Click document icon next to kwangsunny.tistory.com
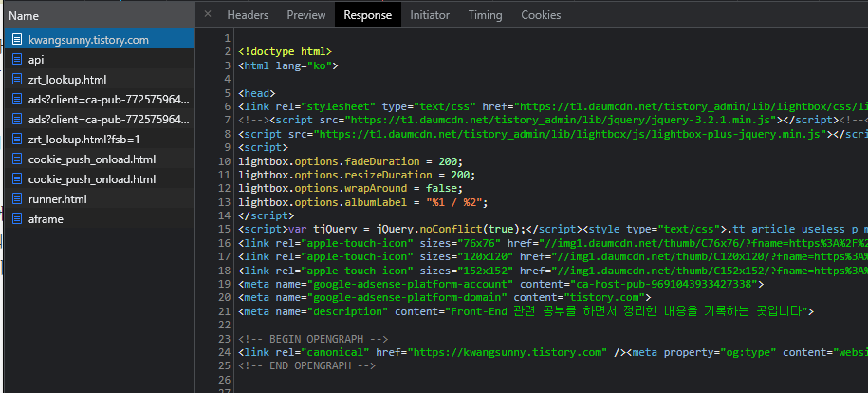Screen dimensions: 868x393 tap(18, 39)
